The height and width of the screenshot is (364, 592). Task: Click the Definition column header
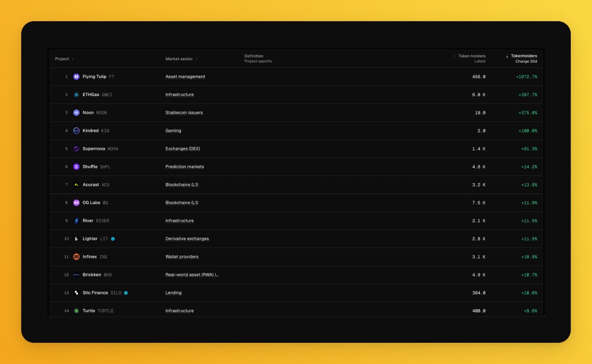(x=258, y=59)
